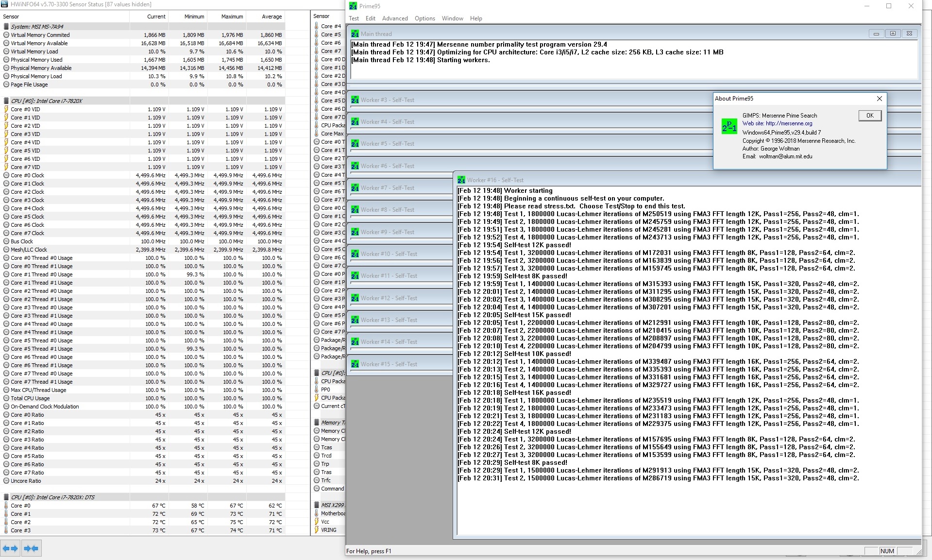Click the thermometer icon beside DTS Core #0
The height and width of the screenshot is (560, 932).
coord(6,506)
